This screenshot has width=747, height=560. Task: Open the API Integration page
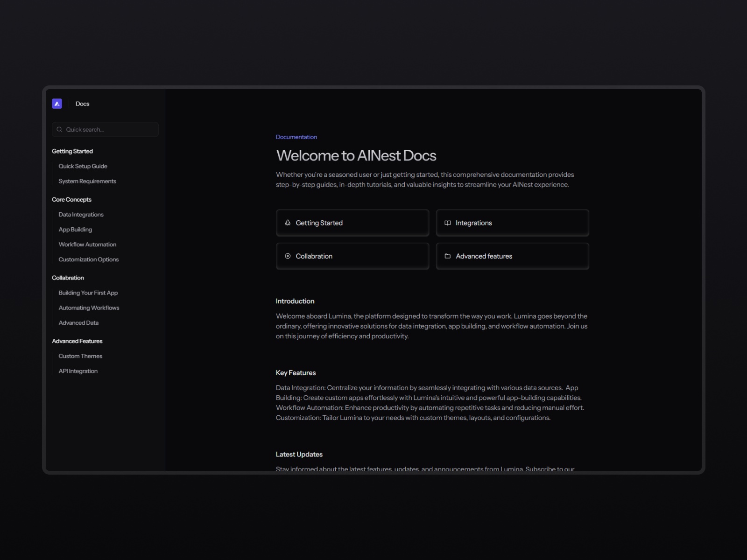tap(78, 371)
